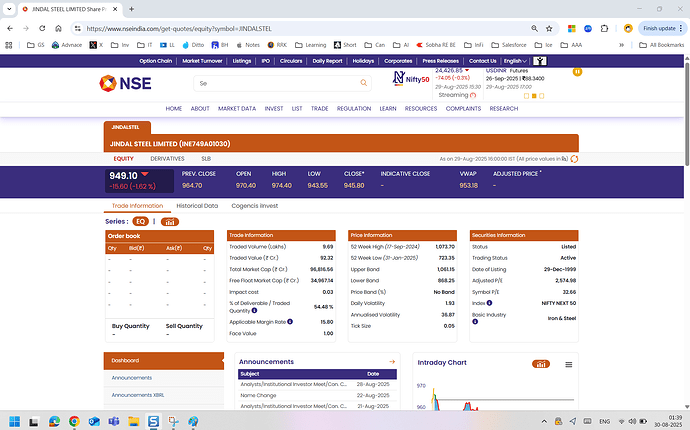690x430 pixels.
Task: Select the EQ series toggle
Action: (140, 222)
